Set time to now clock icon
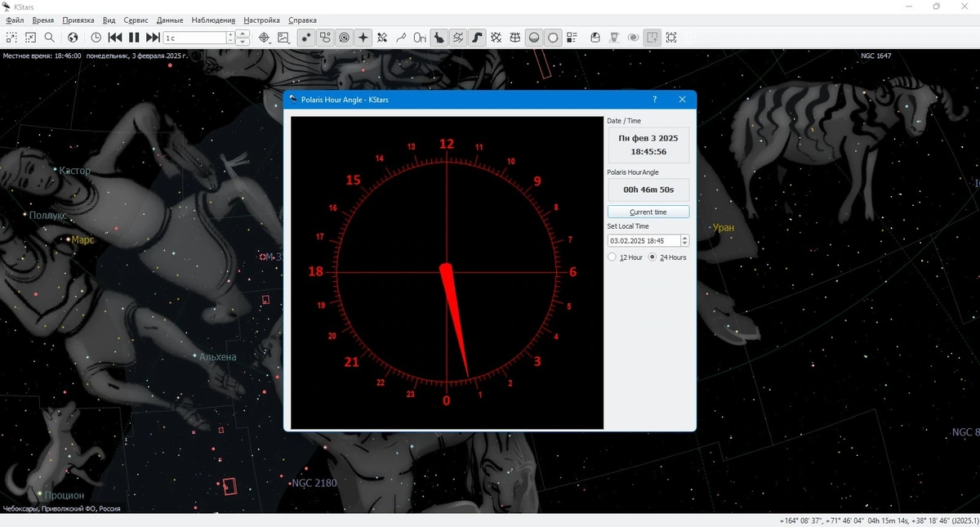 (x=96, y=38)
